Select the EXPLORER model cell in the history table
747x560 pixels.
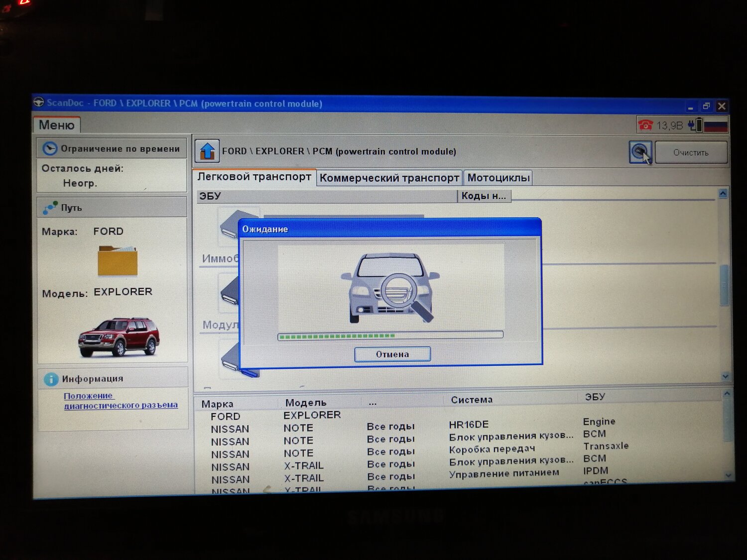[x=312, y=415]
